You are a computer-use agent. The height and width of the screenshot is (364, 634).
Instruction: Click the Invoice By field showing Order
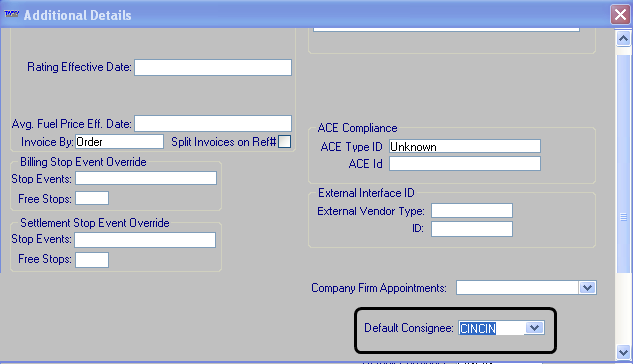pyautogui.click(x=119, y=142)
